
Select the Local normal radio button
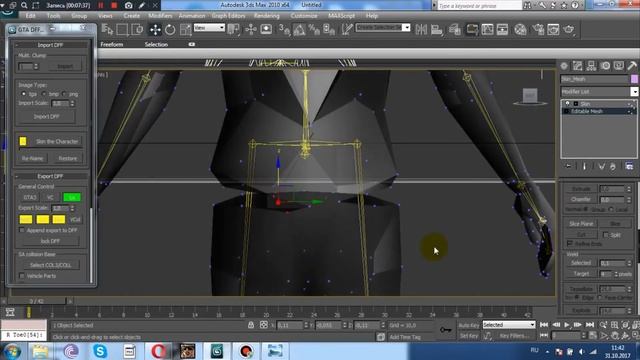coord(611,209)
